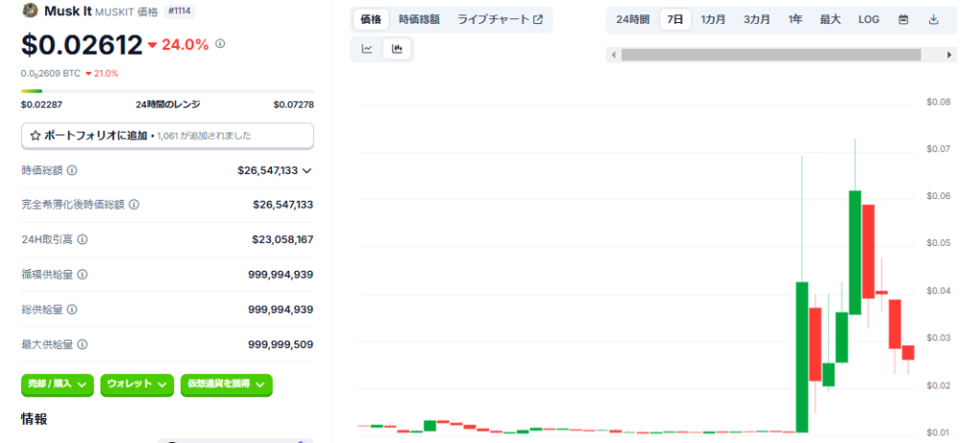Image resolution: width=980 pixels, height=443 pixels.
Task: Click the Musk It coin logo
Action: pos(29,11)
